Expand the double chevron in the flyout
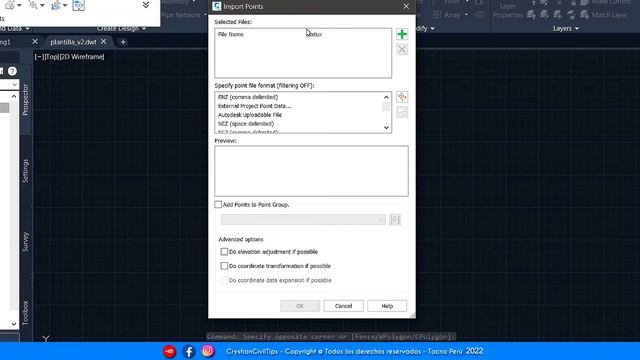The width and height of the screenshot is (640, 360). 146,5
